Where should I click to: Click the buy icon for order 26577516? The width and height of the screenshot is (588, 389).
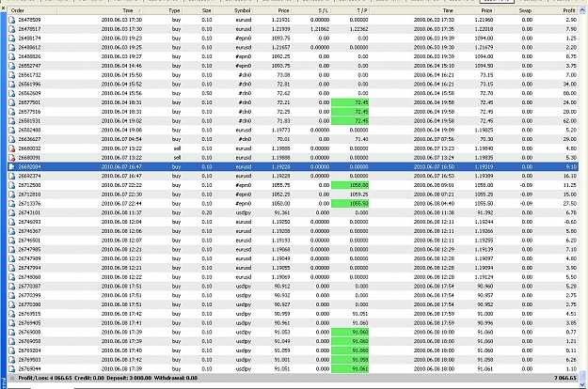pyautogui.click(x=12, y=112)
